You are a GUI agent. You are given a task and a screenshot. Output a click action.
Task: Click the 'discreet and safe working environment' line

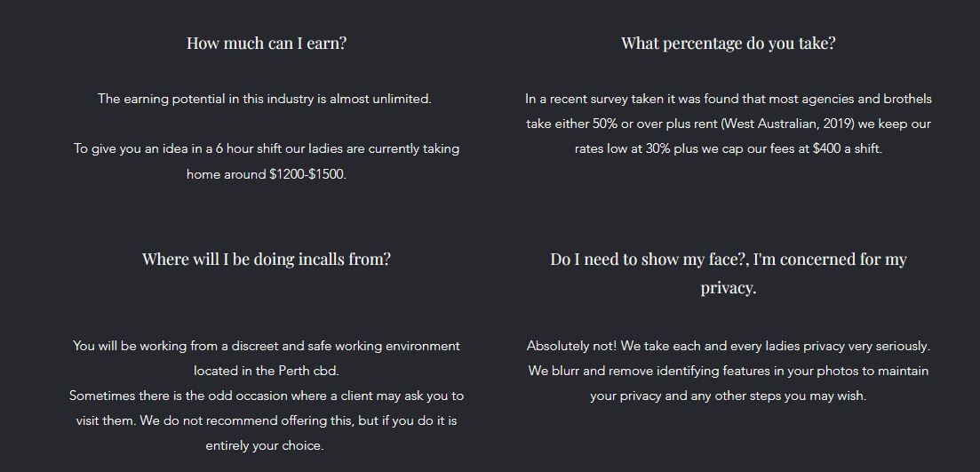[x=267, y=346]
